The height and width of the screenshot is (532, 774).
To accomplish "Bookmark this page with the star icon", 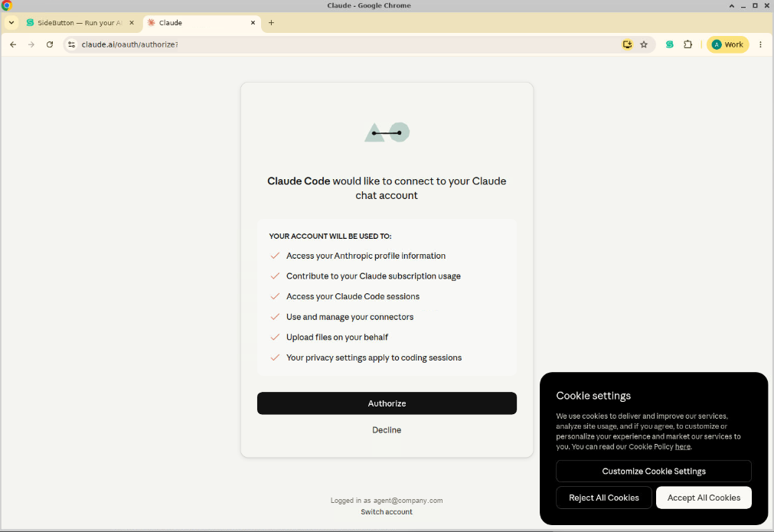I will coord(644,44).
